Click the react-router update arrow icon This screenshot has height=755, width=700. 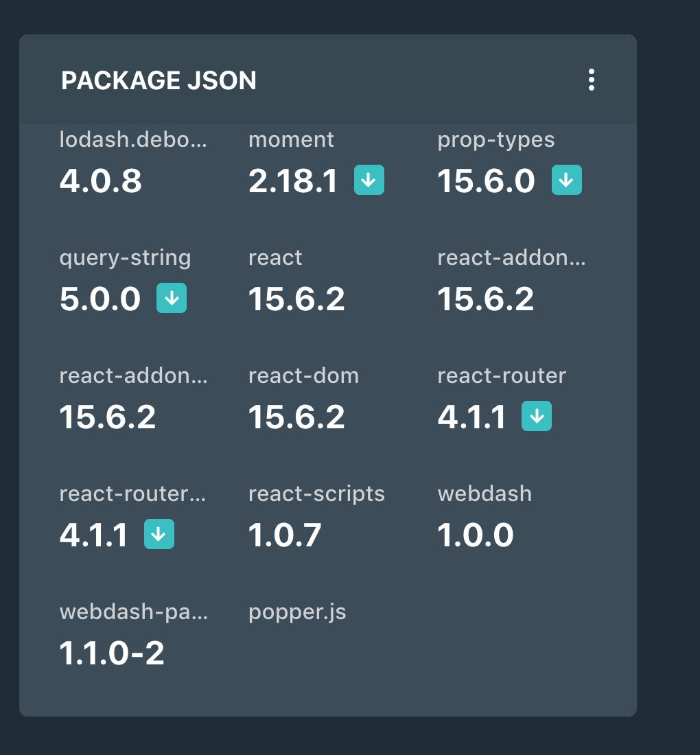[537, 416]
